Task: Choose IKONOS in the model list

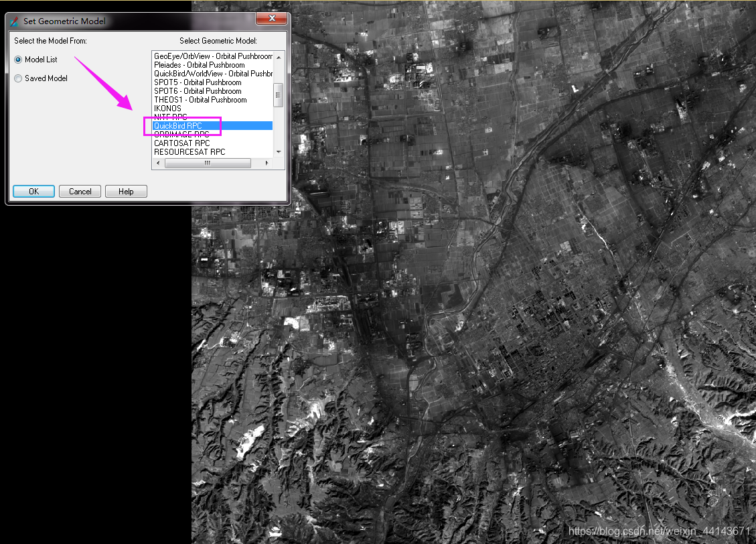Action: click(213, 109)
